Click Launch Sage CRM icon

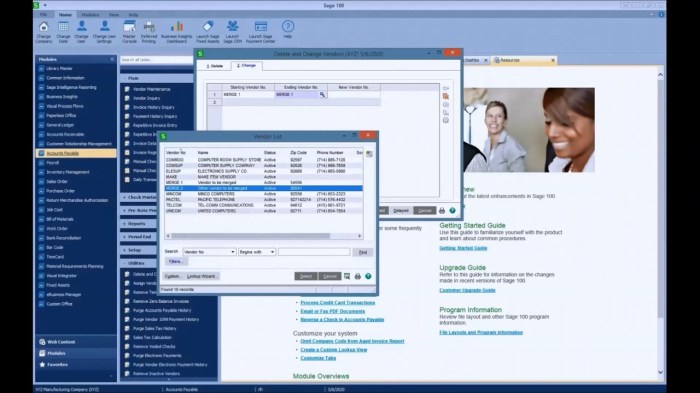(232, 31)
